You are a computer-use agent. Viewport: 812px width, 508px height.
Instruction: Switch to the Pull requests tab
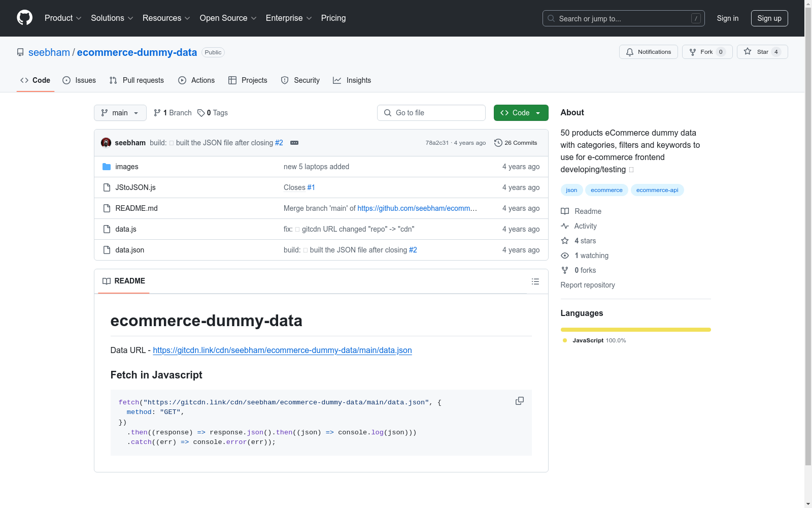[137, 80]
